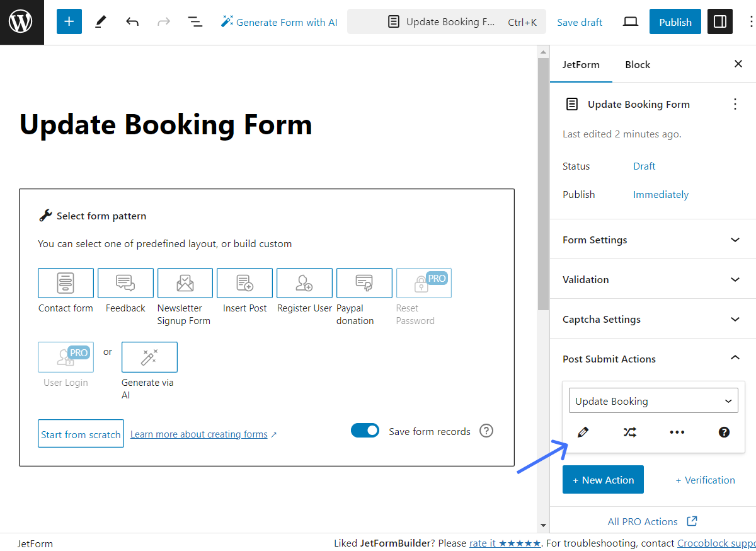Select the JetForm tab
Viewport: 756px width, 551px height.
[x=581, y=64]
